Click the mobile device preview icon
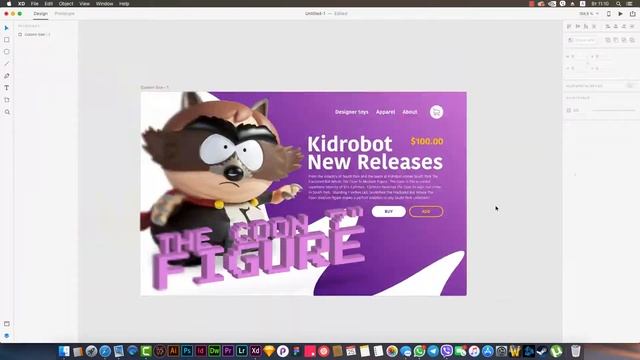 pyautogui.click(x=609, y=13)
